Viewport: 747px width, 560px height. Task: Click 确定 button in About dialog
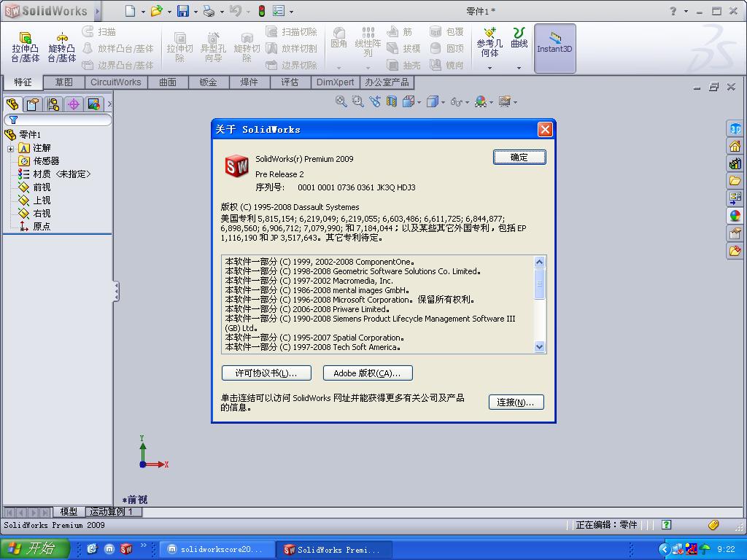pyautogui.click(x=519, y=157)
